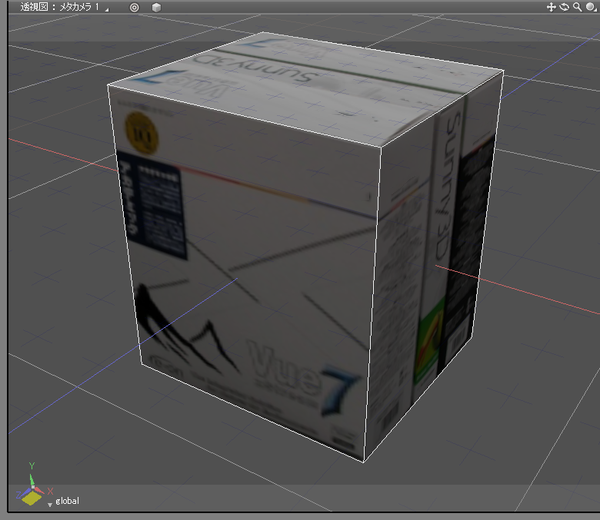
Task: Click the white cube display mode icon
Action: pyautogui.click(x=156, y=7)
